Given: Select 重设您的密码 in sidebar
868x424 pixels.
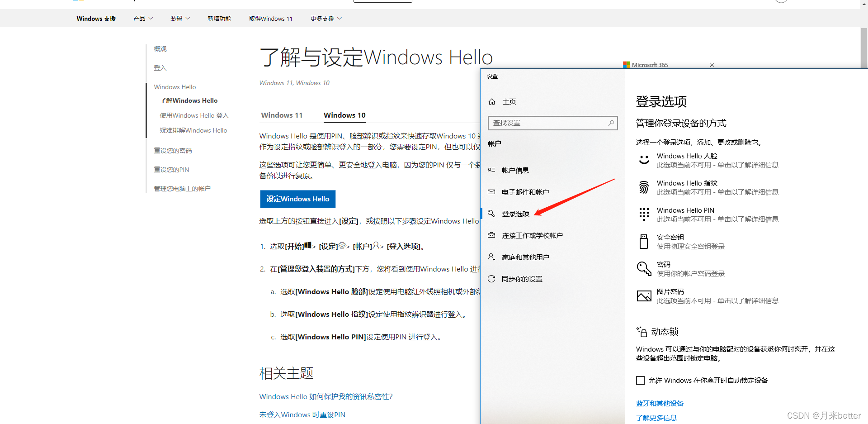Looking at the screenshot, I should (x=173, y=151).
